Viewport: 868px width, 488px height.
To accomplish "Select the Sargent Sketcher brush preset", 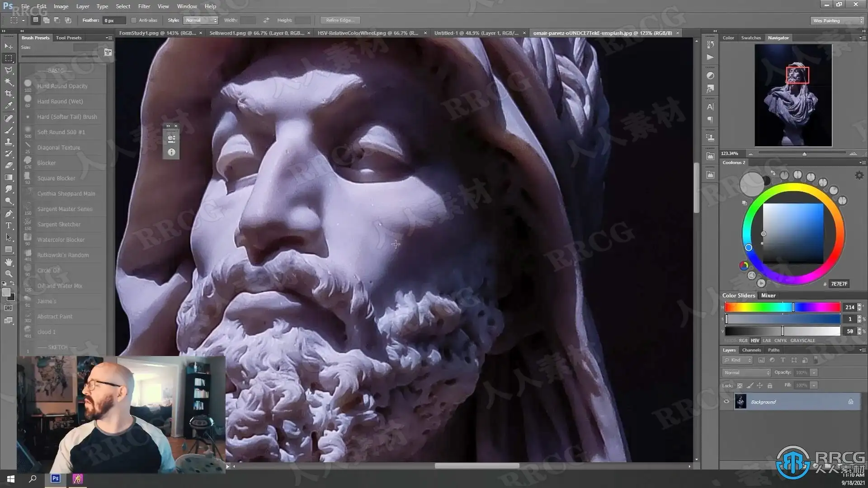I will 59,225.
